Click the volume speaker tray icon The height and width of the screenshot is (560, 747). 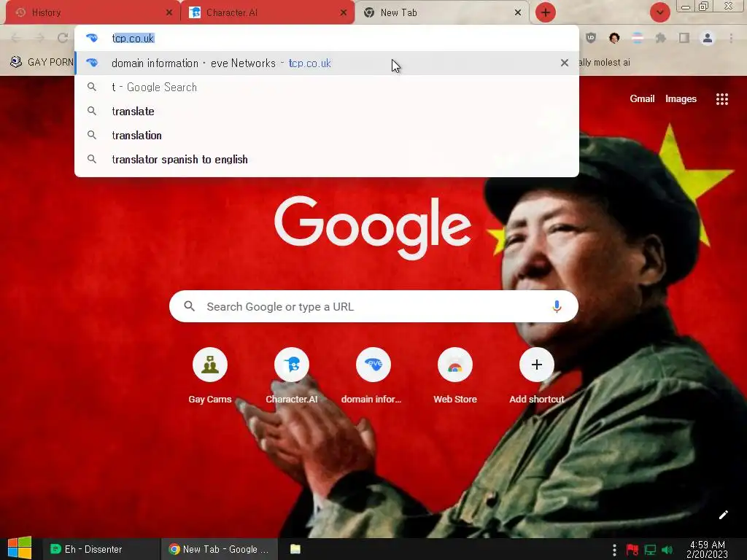(667, 550)
